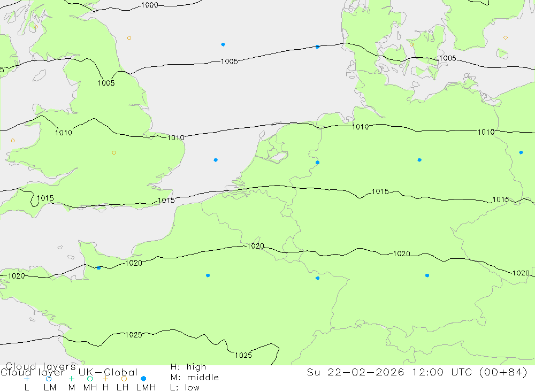This screenshot has width=535, height=392.
Task: Click the 'LM' legend label
Action: (x=50, y=388)
